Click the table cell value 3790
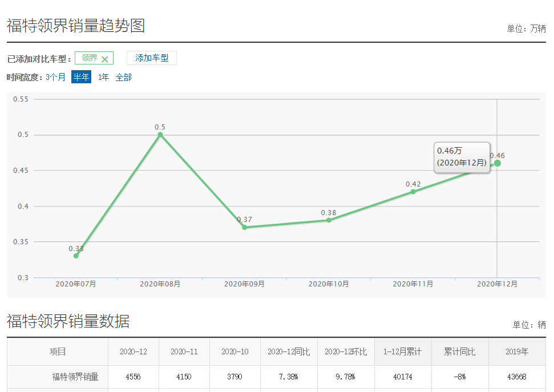Screen dimensions: 554x392 234,377
